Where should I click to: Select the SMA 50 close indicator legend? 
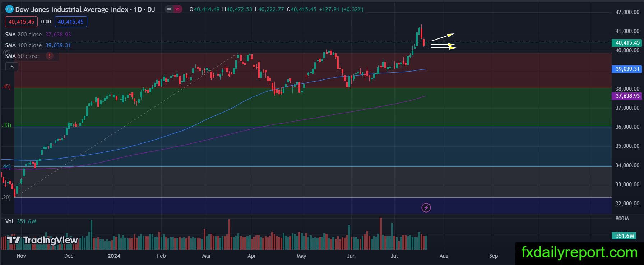[x=22, y=56]
